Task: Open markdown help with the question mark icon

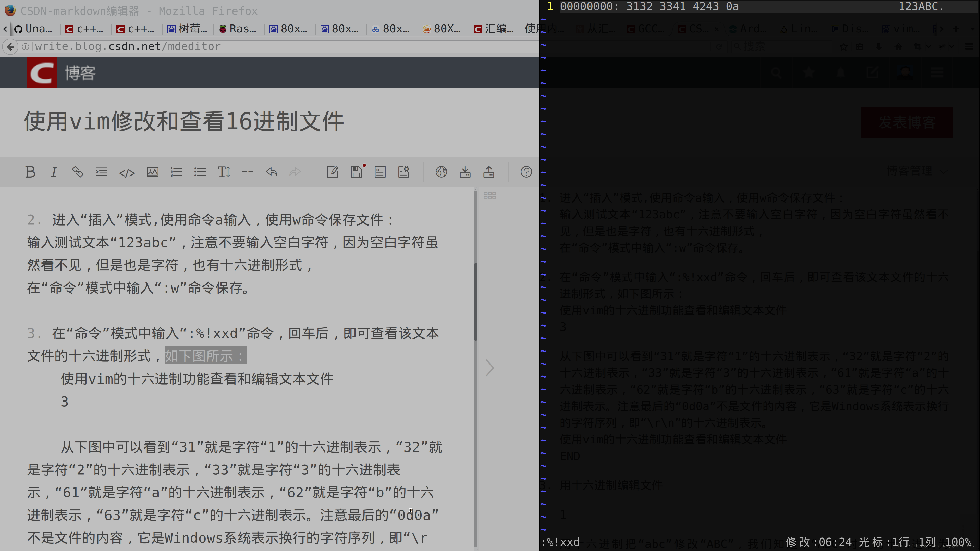Action: [526, 172]
